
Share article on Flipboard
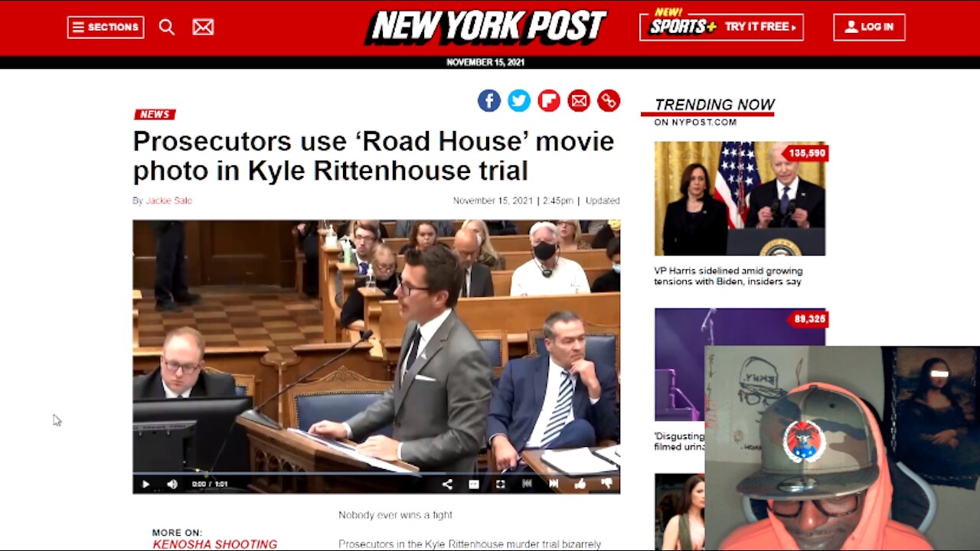[549, 100]
